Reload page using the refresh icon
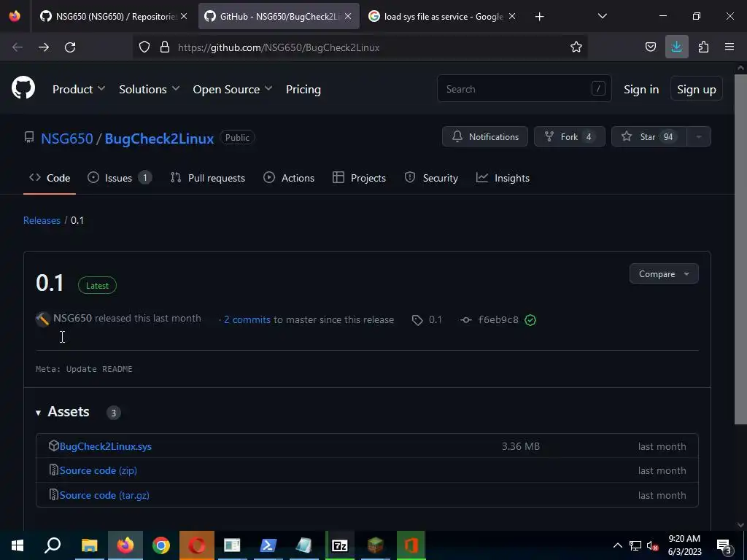Image resolution: width=747 pixels, height=560 pixels. click(70, 47)
